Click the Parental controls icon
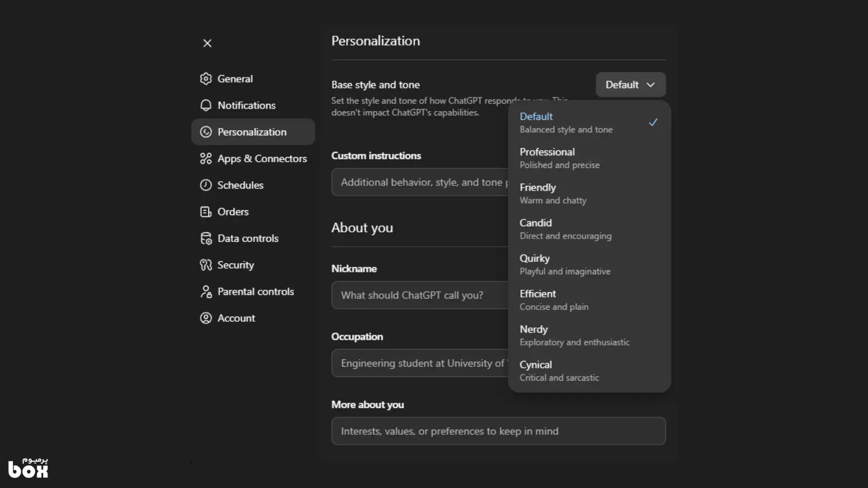Viewport: 868px width, 488px height. 206,292
